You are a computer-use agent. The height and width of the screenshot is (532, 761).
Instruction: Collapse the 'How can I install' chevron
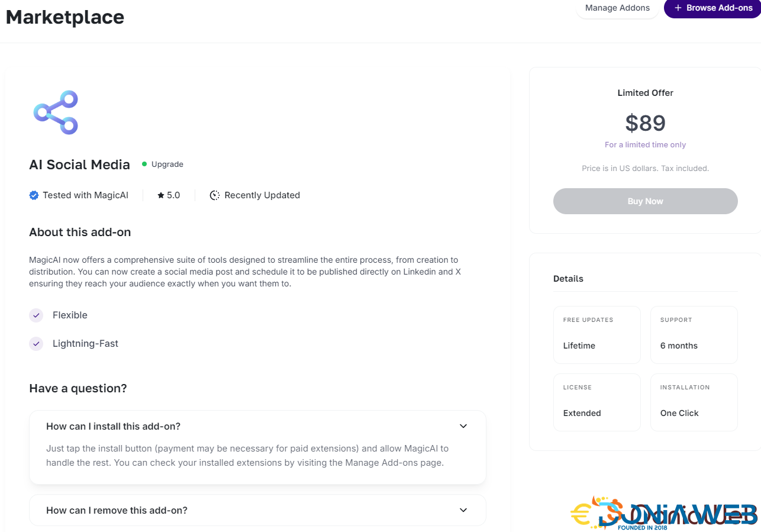[463, 426]
